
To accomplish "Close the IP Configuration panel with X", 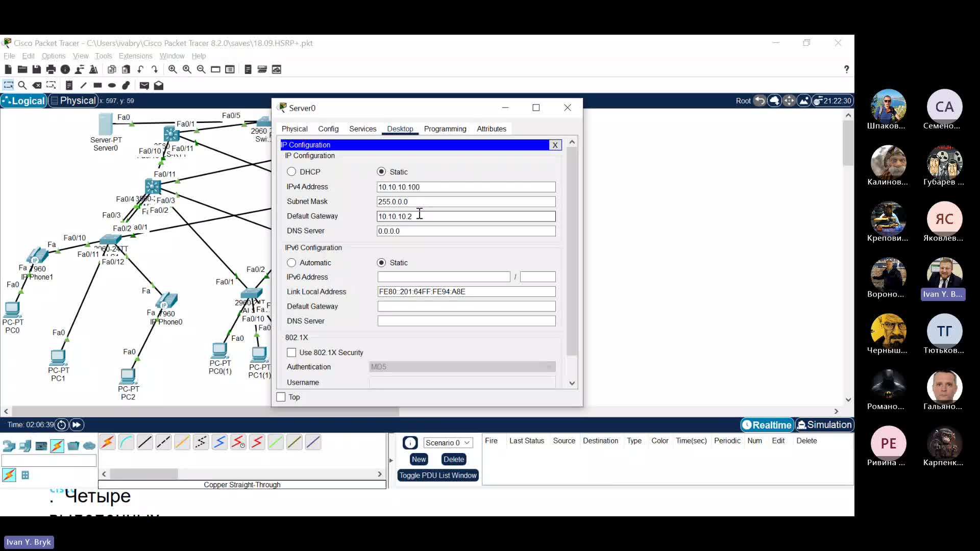I will [555, 145].
